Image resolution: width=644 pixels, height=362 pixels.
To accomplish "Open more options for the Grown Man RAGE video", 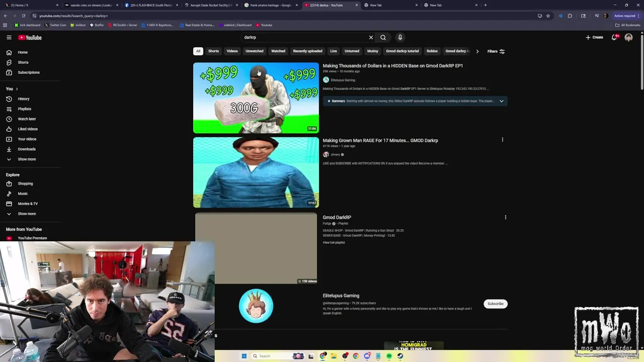I will [502, 140].
